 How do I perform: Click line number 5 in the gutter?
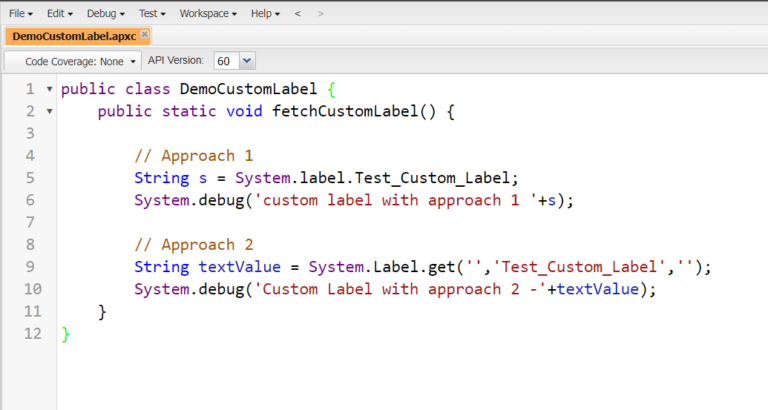[29, 178]
